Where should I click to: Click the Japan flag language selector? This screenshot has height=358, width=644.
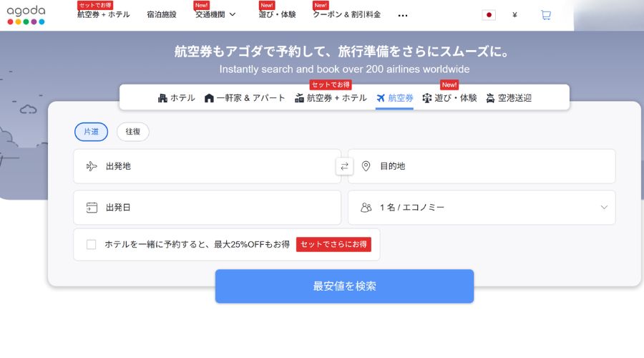[x=489, y=15]
